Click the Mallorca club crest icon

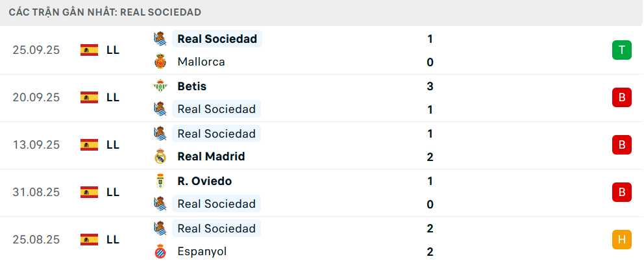160,62
